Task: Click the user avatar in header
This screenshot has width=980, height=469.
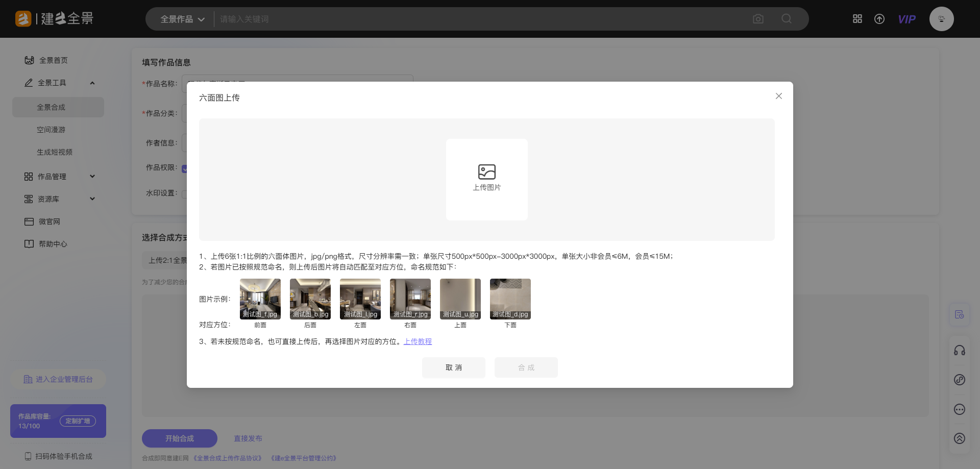Action: click(x=941, y=19)
